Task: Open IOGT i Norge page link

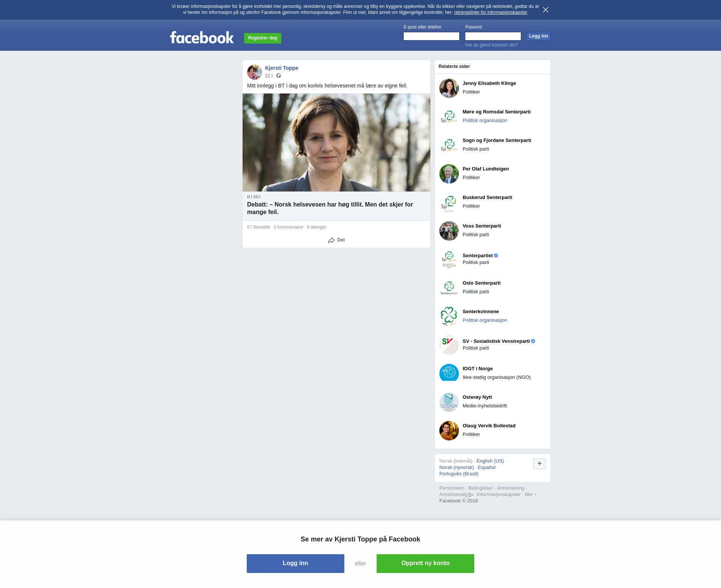Action: click(478, 369)
